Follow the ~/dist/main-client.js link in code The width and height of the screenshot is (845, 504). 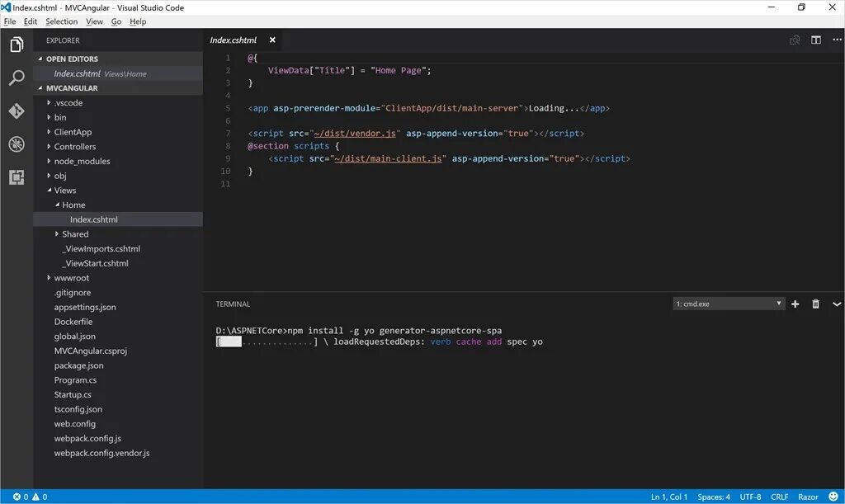pyautogui.click(x=388, y=159)
